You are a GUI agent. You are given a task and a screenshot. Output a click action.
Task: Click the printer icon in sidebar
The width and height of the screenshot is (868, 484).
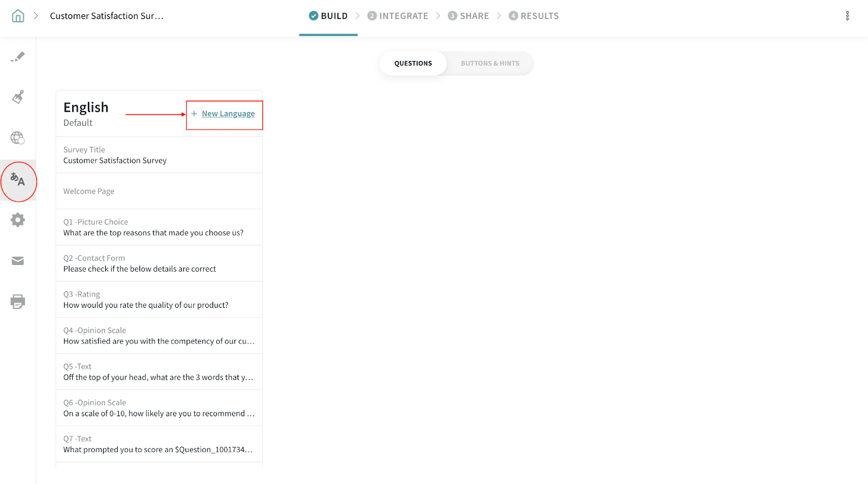click(x=18, y=301)
